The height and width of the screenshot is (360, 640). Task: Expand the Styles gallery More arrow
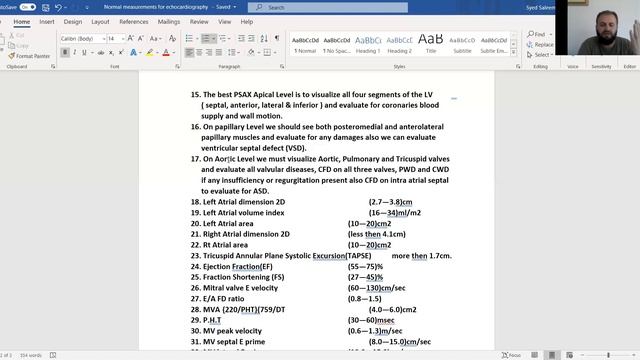514,52
